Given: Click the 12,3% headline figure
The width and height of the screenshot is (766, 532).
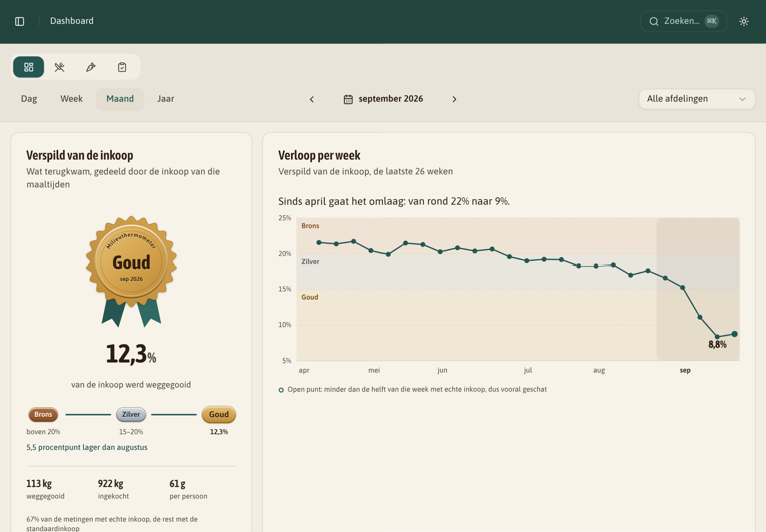Looking at the screenshot, I should (131, 354).
